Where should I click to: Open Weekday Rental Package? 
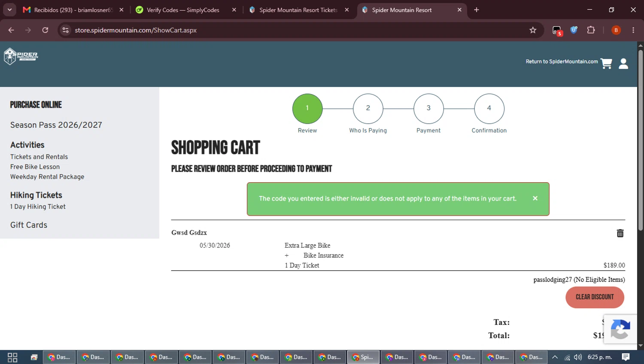[x=47, y=177]
